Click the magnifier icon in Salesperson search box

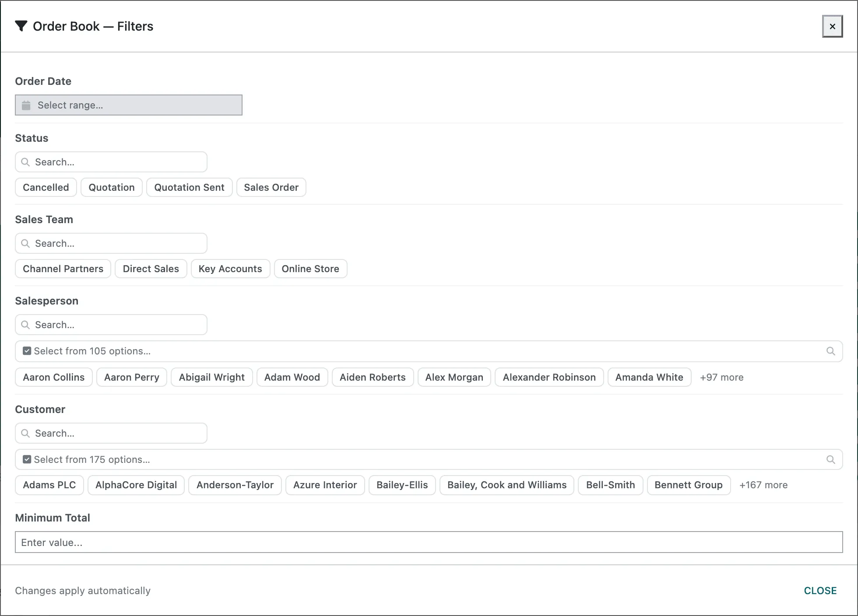[25, 325]
